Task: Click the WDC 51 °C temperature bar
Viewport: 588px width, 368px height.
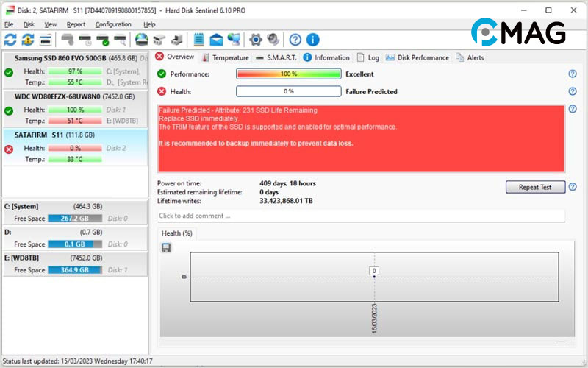Action: (x=75, y=121)
